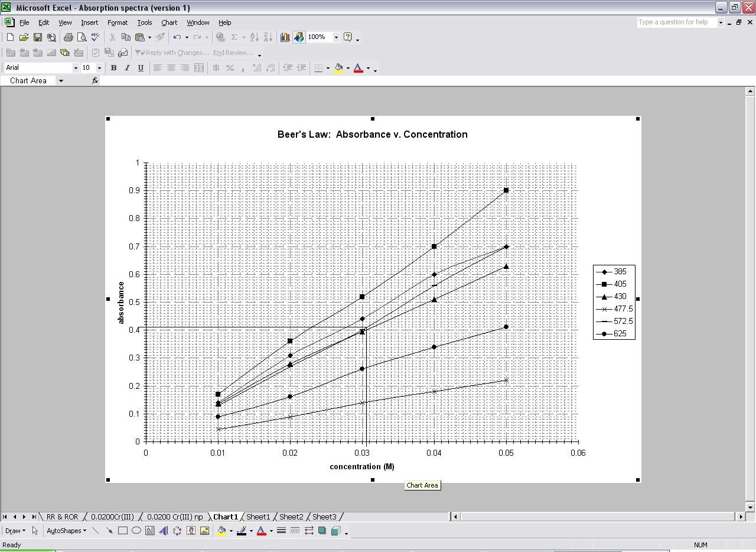
Task: Undo the last action with the Undo arrow
Action: pos(177,37)
